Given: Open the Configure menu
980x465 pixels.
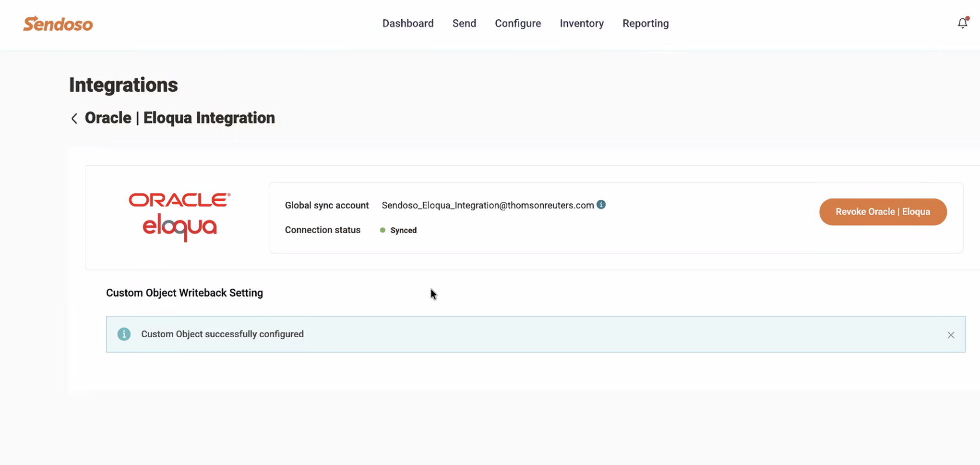Looking at the screenshot, I should 518,24.
